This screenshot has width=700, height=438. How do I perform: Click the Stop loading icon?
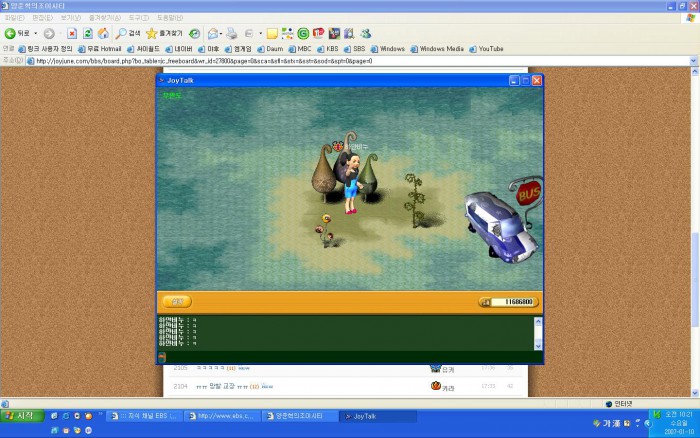(72, 33)
